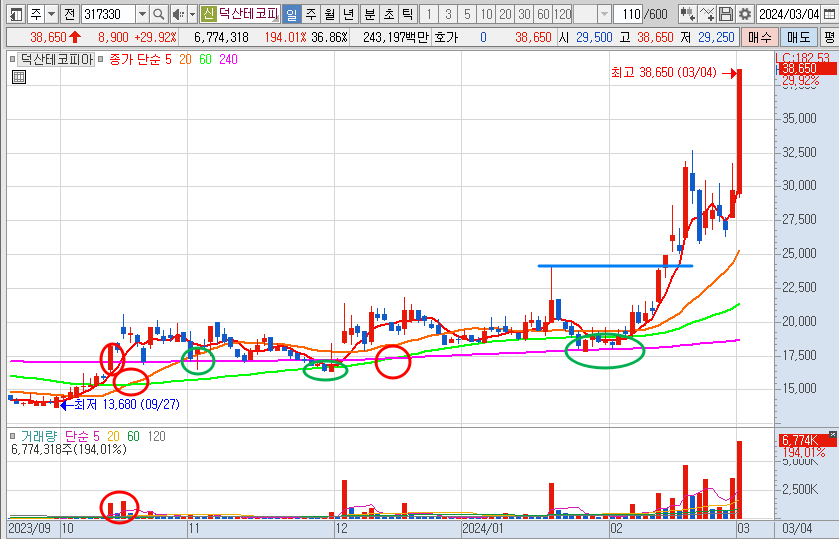Click the magenta 240-day moving average label
The image size is (839, 539).
(228, 59)
